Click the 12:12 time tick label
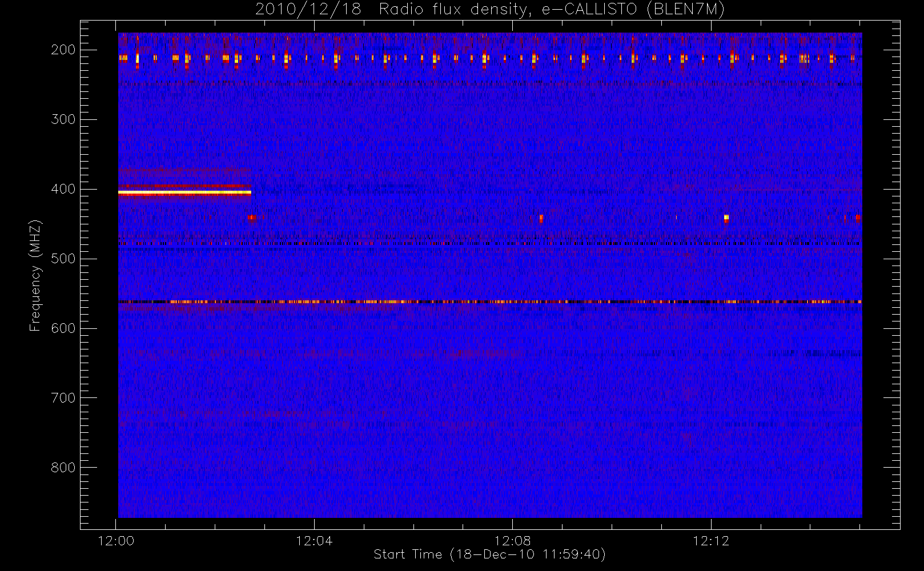This screenshot has height=571, width=924. pos(711,541)
